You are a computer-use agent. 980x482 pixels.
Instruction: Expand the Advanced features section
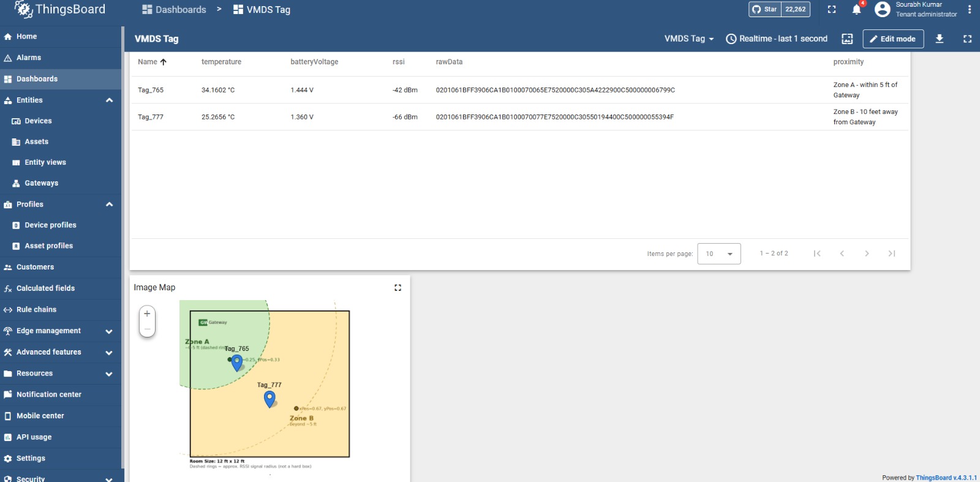109,353
